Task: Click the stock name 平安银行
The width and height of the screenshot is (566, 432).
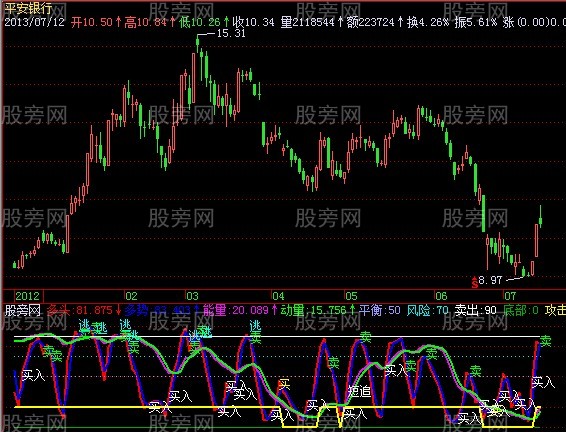Action: point(28,8)
